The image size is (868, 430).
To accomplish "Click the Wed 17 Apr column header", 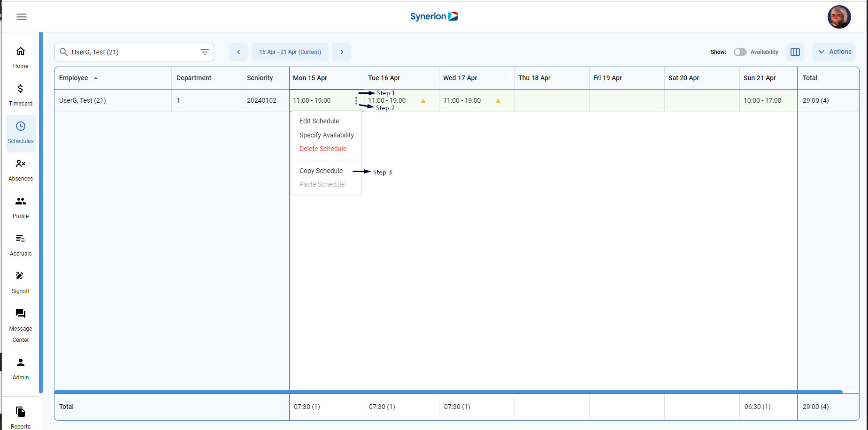I will 477,78.
